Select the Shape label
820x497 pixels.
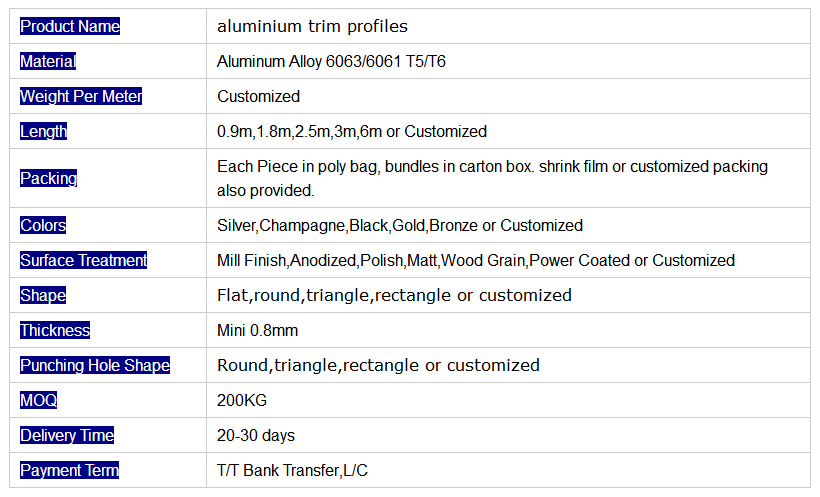click(x=43, y=296)
